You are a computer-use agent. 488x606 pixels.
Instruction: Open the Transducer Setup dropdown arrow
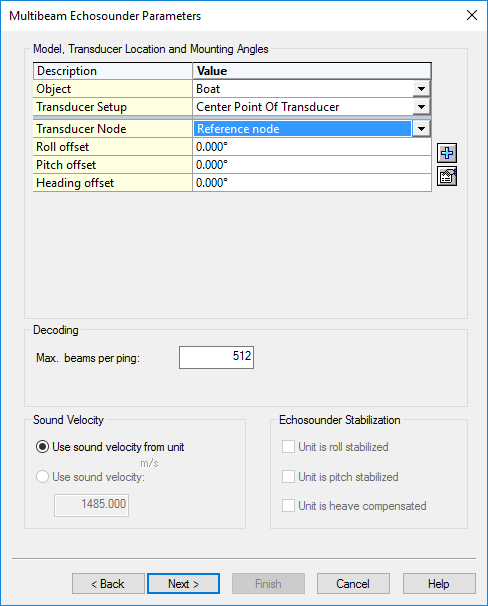[x=421, y=107]
